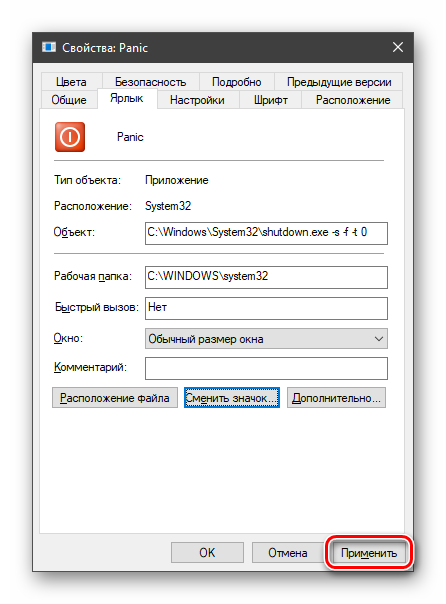
Task: Click the Рабочая папка field
Action: [266, 277]
